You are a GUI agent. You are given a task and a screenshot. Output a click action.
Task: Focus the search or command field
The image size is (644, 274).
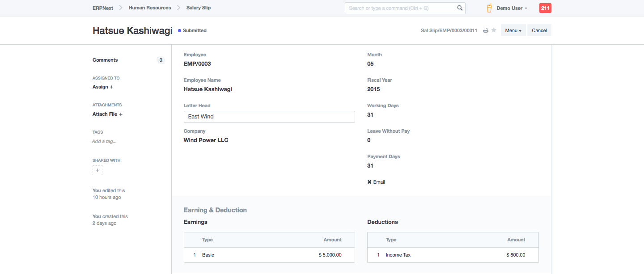(400, 8)
